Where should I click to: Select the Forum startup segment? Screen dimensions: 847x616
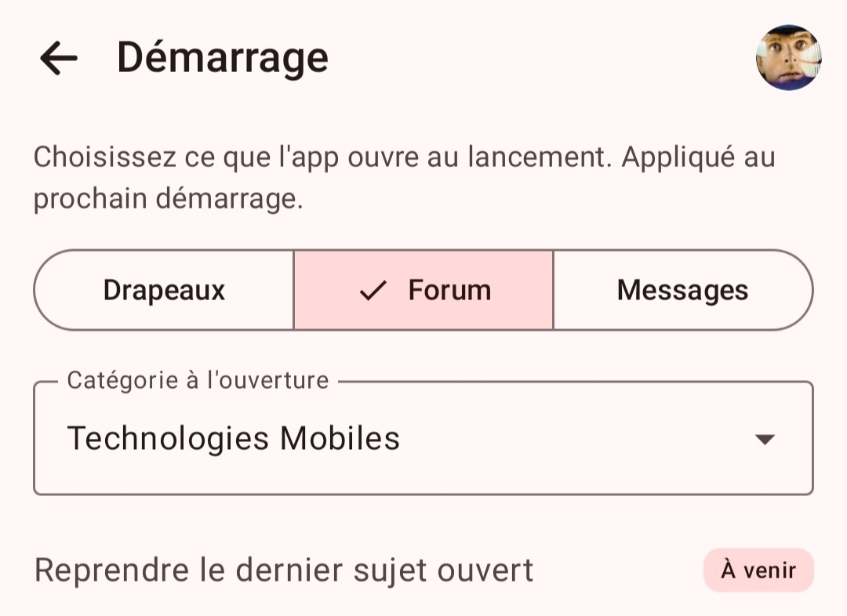coord(423,290)
